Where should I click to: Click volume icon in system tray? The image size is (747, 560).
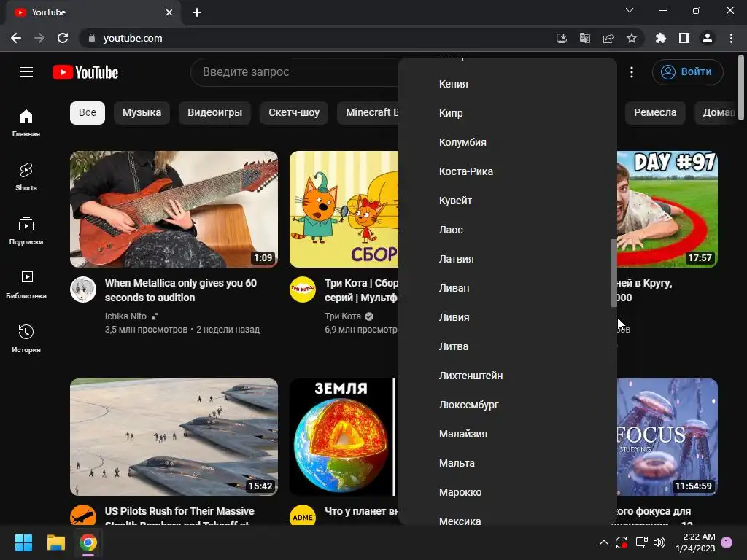coord(659,542)
